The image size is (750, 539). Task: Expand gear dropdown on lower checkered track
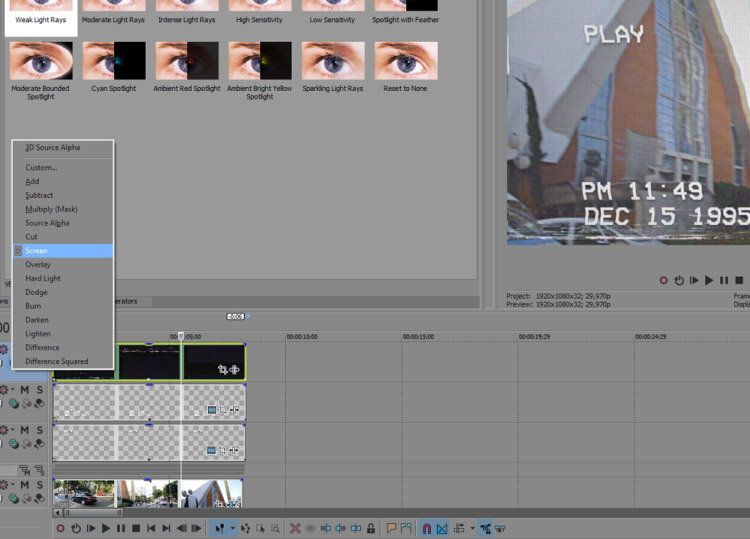pyautogui.click(x=12, y=430)
